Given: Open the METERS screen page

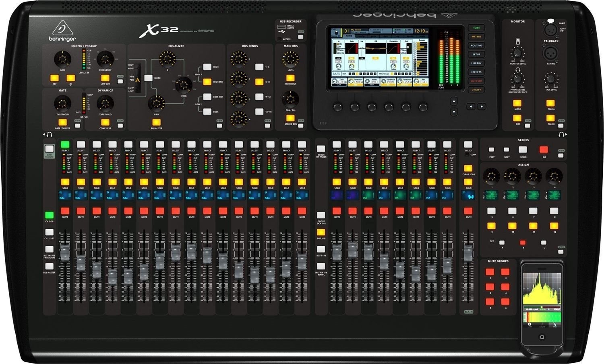Looking at the screenshot, I should click(476, 37).
